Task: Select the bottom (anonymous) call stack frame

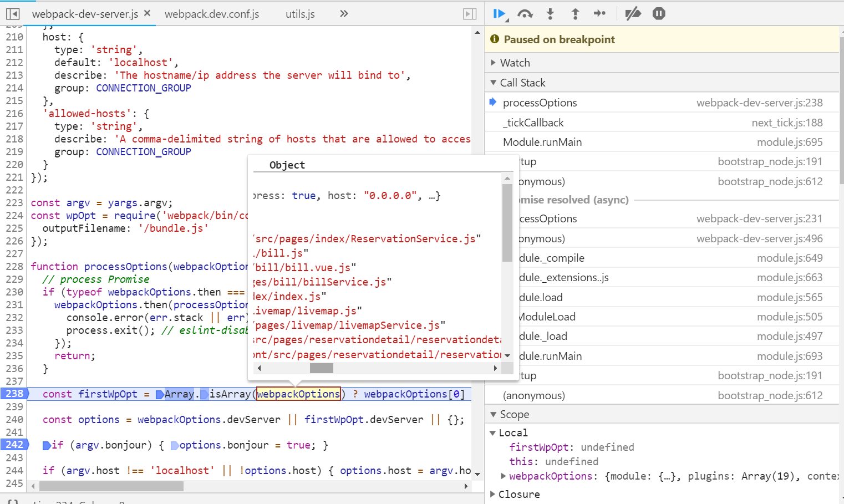Action: [662, 395]
